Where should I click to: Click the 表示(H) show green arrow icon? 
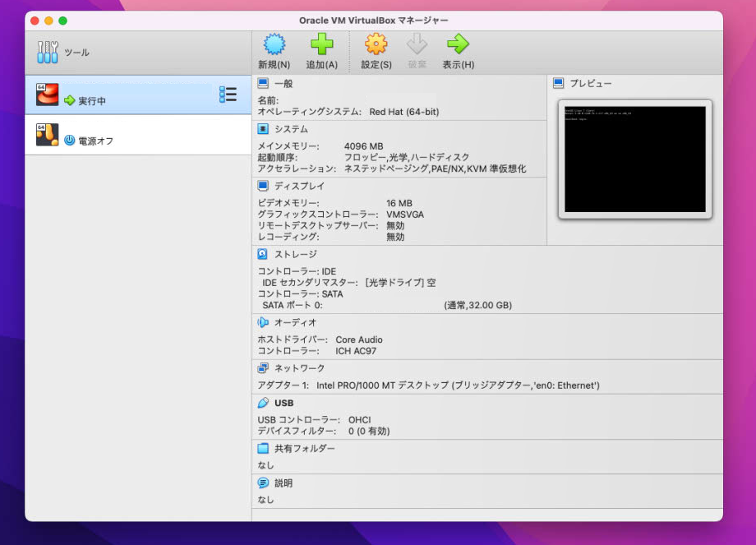click(x=458, y=44)
